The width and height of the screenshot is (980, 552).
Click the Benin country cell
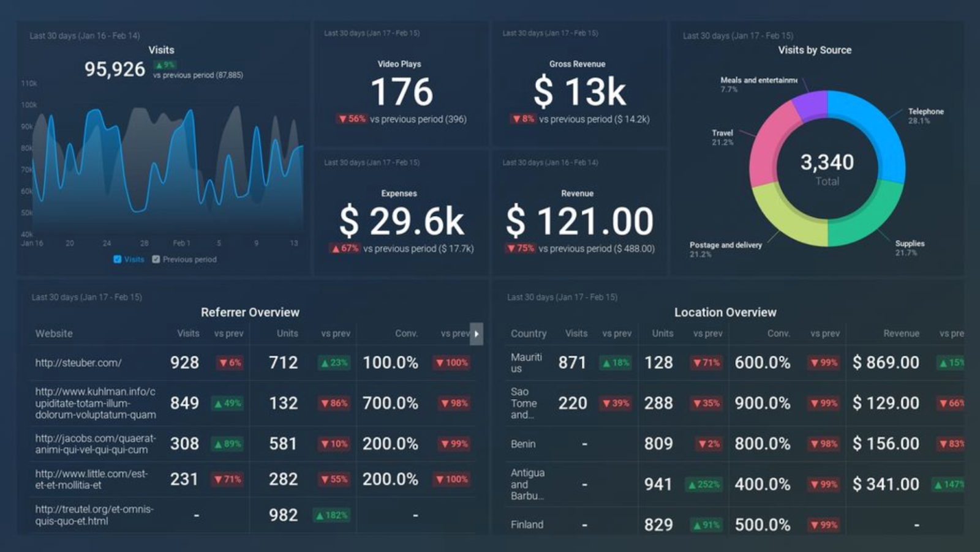pos(523,444)
